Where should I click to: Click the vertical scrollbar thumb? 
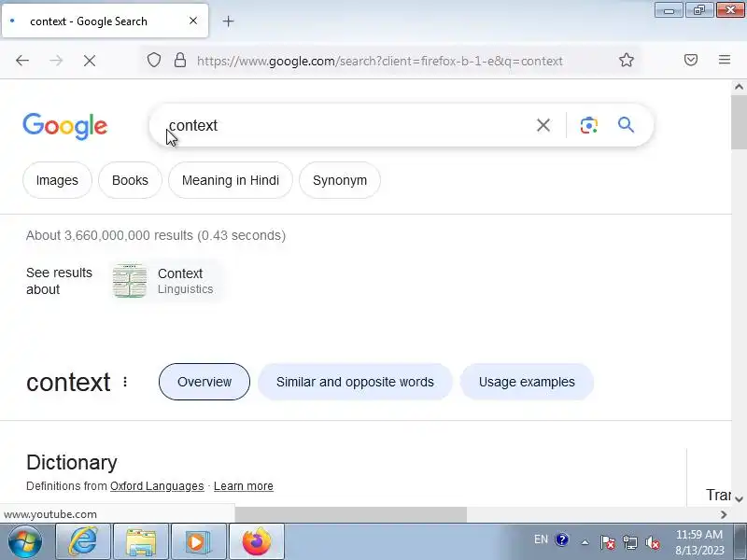pos(739,121)
